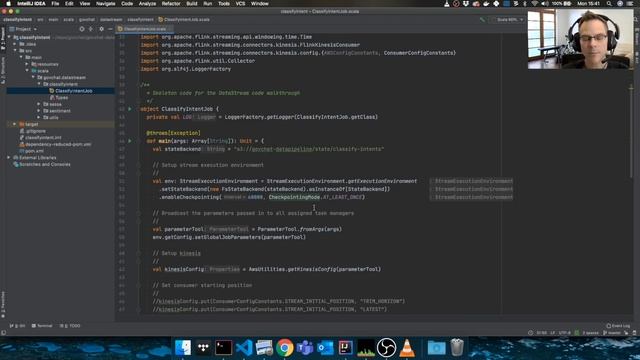Open the Tidal app from the Dock
This screenshot has height=360, width=640.
click(203, 348)
